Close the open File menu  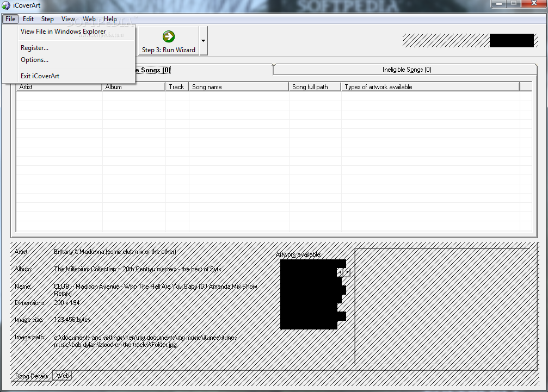[x=10, y=19]
